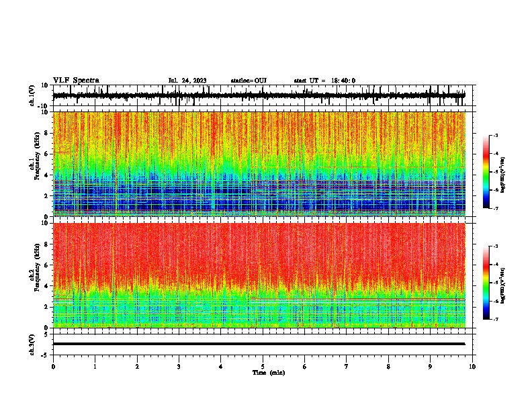Click the -5 tick on ch.3(V) axis
532x411 pixels.
tap(46, 355)
